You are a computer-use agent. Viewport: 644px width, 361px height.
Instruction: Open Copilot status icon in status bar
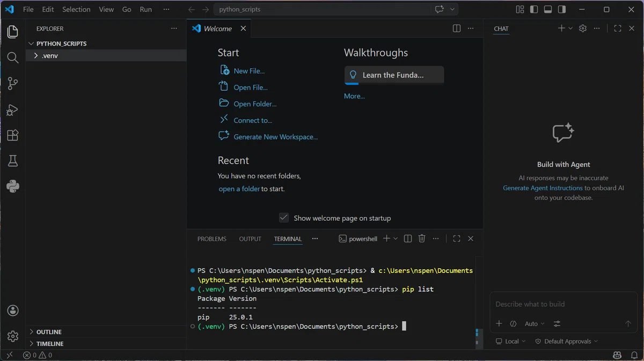(x=617, y=355)
